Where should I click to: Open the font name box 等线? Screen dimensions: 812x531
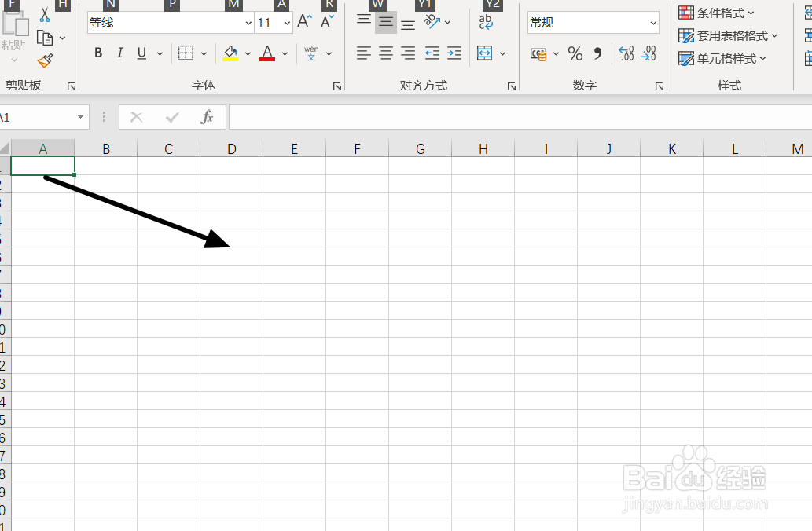point(171,23)
